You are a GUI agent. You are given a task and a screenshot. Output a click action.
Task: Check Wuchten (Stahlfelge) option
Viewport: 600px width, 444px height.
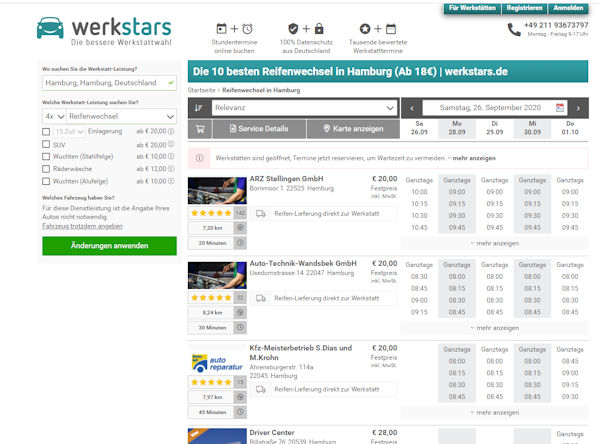(46, 157)
